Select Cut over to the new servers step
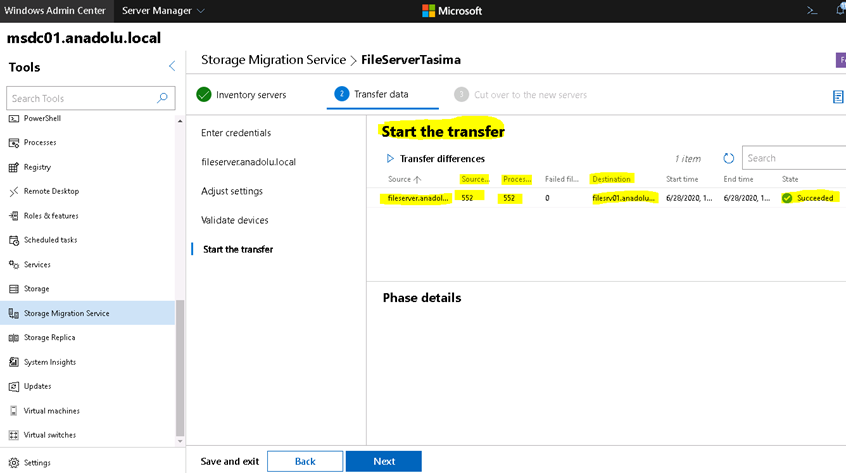 click(521, 95)
